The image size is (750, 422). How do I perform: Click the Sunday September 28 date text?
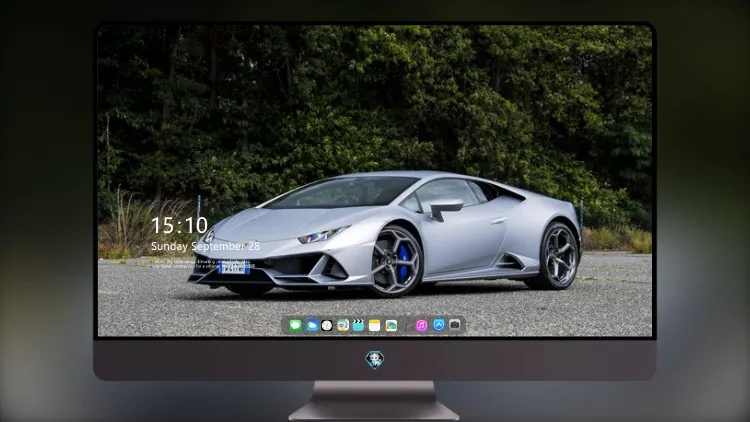pyautogui.click(x=205, y=246)
